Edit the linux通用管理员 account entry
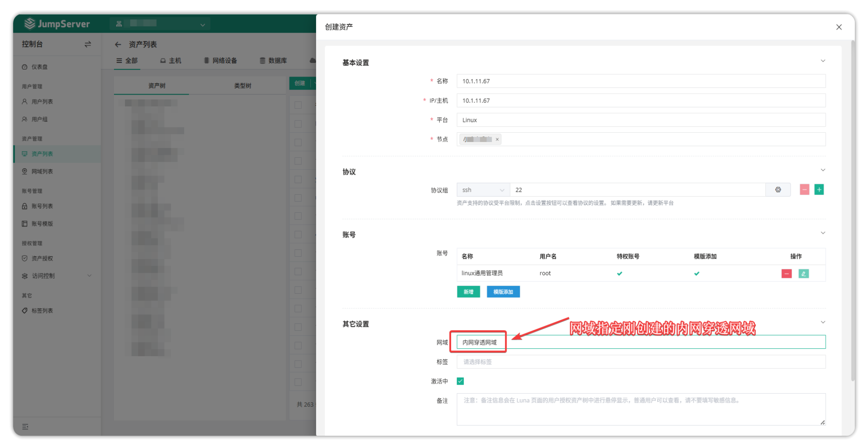The image size is (868, 445). pos(803,274)
